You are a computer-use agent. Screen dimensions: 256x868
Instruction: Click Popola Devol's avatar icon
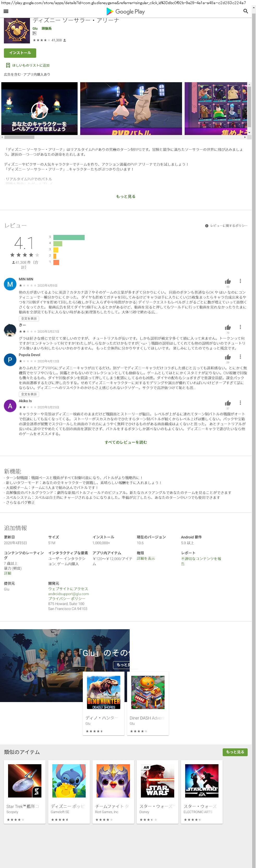[10, 360]
